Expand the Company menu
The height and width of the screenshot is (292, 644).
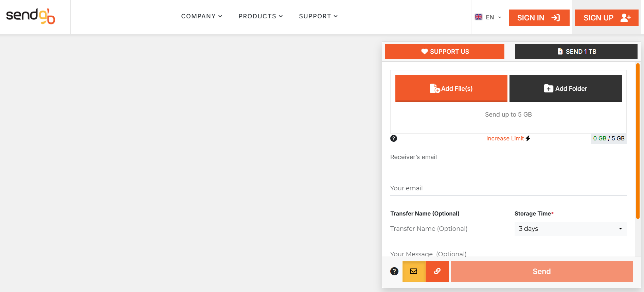click(x=201, y=16)
